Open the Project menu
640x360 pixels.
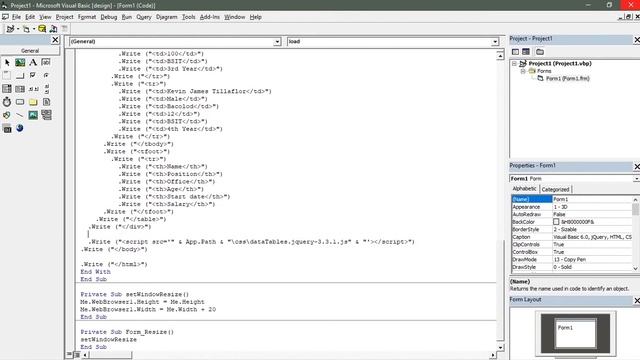(x=64, y=17)
